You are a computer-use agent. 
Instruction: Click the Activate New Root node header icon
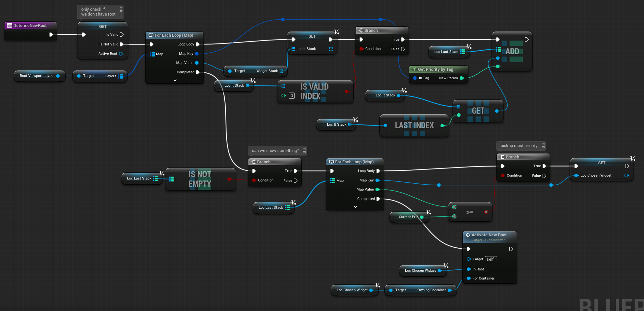(468, 235)
